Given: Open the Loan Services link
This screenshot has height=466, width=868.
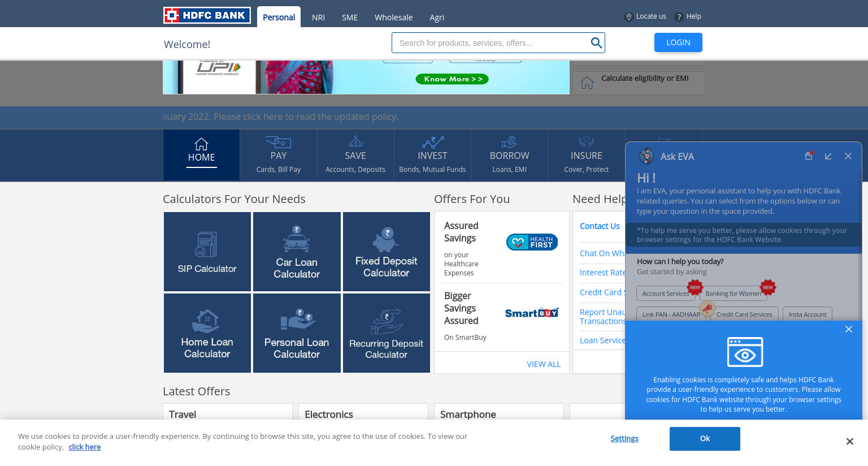Looking at the screenshot, I should 602,340.
